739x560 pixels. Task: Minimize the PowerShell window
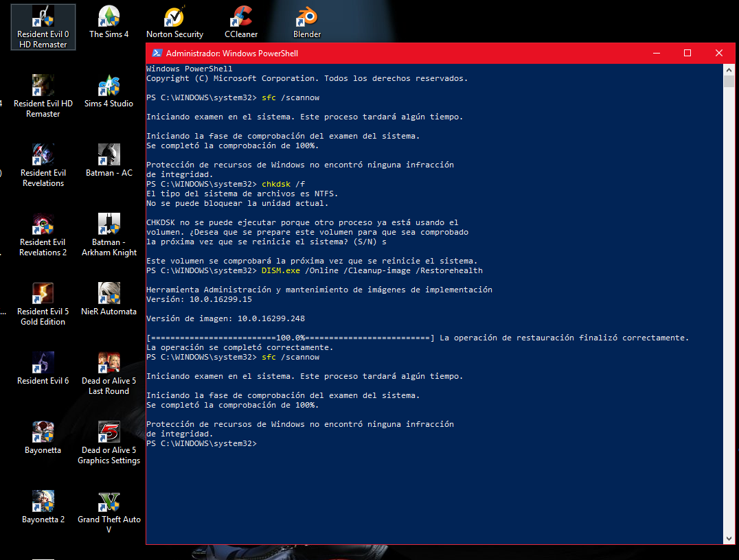pyautogui.click(x=656, y=54)
